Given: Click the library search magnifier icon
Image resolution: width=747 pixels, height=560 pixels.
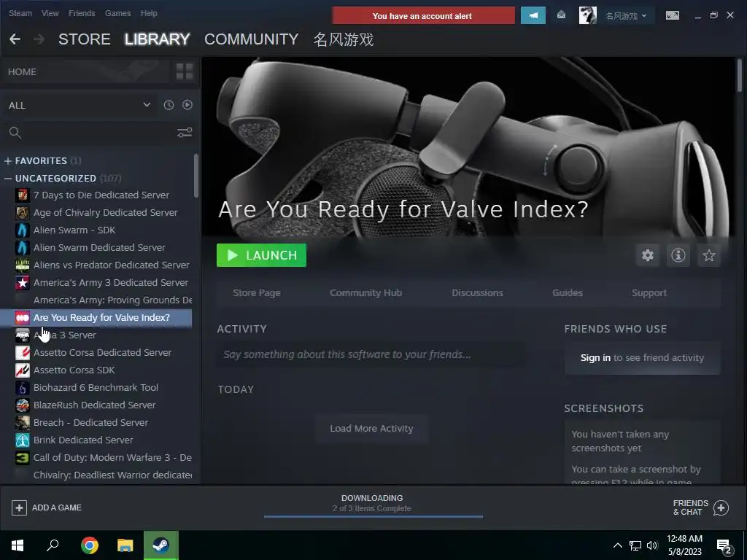Looking at the screenshot, I should pos(15,133).
